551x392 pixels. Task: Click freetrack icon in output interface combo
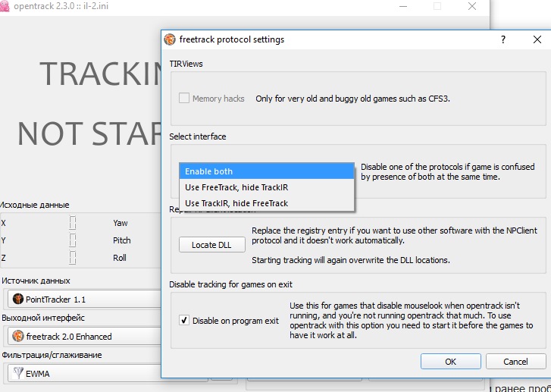(x=18, y=336)
